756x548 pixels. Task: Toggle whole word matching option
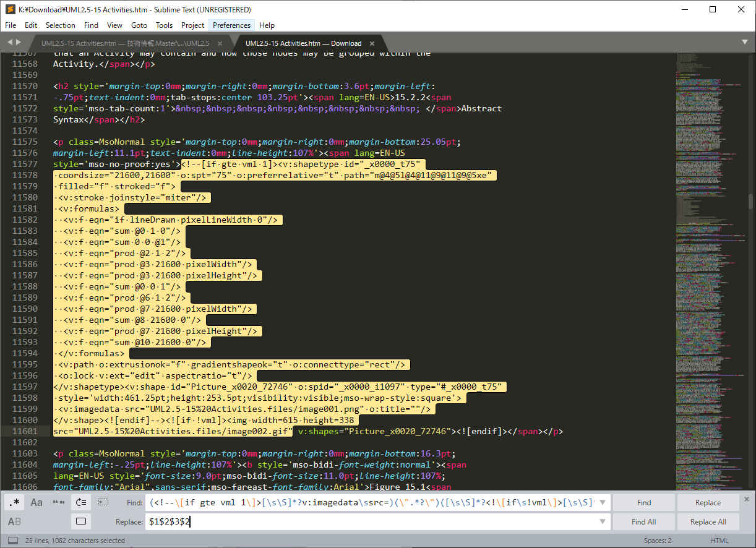(59, 502)
